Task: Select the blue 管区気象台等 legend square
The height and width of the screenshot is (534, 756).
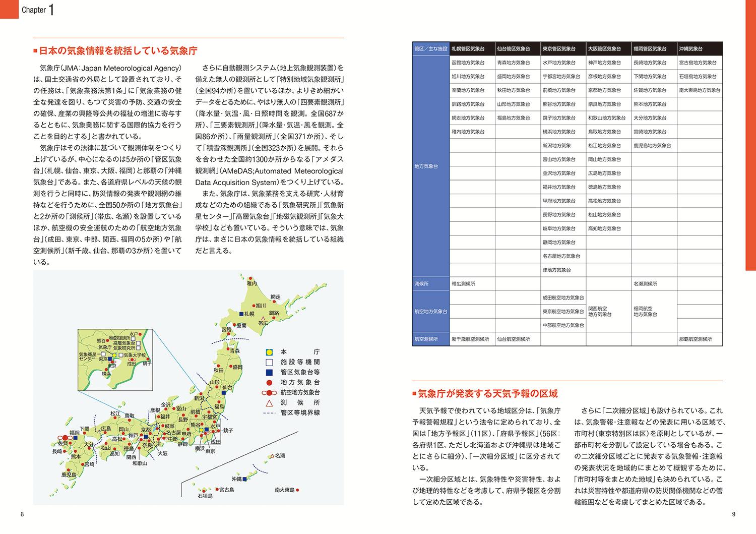Action: [x=269, y=372]
